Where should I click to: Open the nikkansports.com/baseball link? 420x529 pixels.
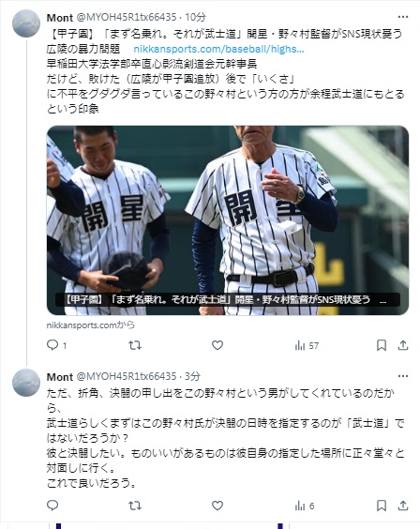coord(218,50)
